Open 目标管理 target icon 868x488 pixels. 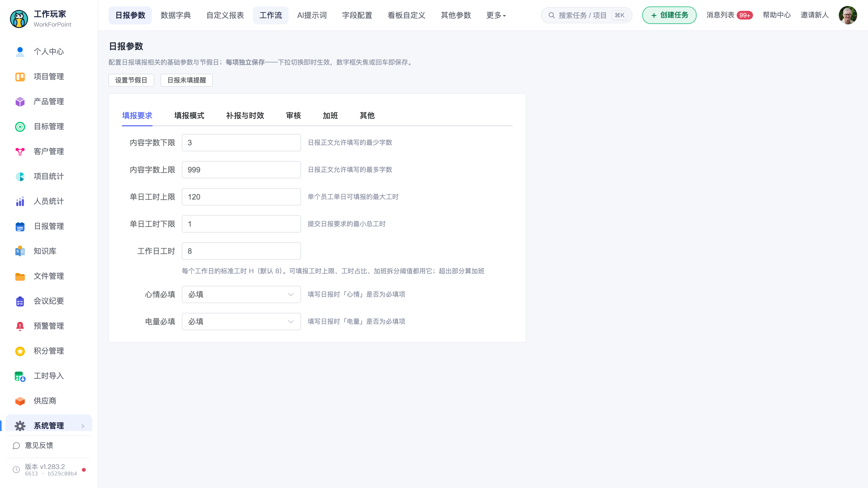point(20,126)
